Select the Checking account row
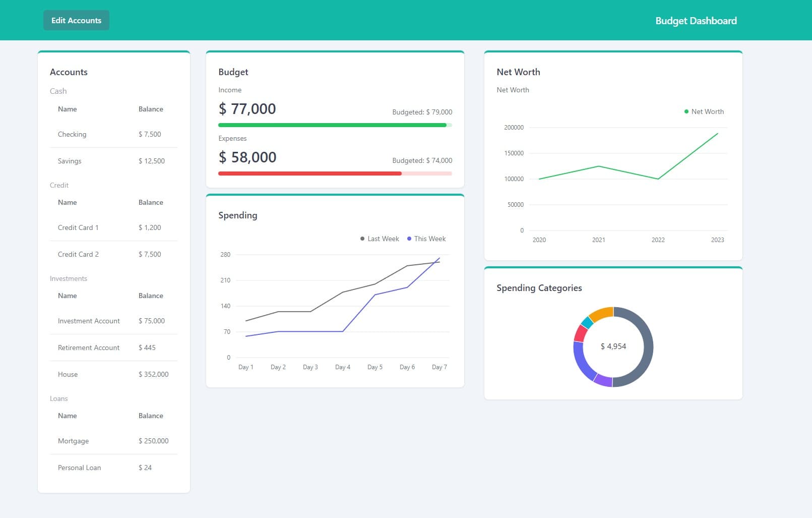 tap(114, 134)
